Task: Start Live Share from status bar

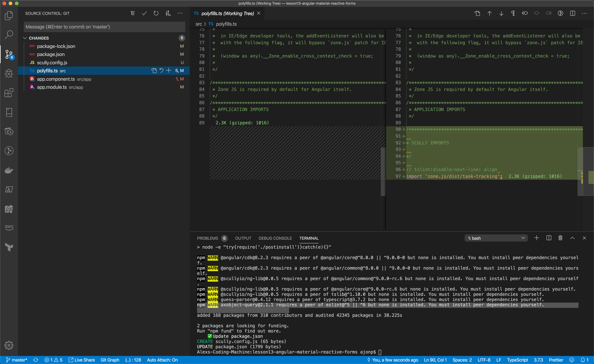Action: coord(82,360)
